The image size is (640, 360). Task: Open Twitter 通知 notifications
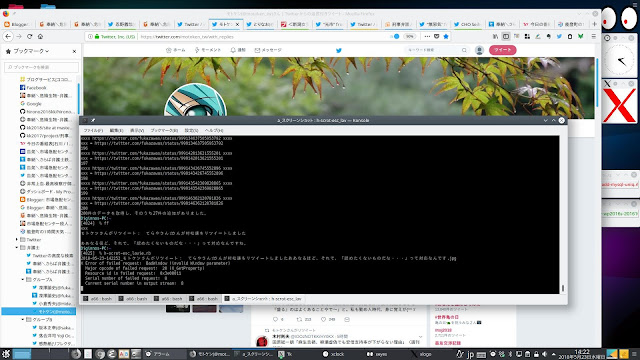(x=238, y=50)
